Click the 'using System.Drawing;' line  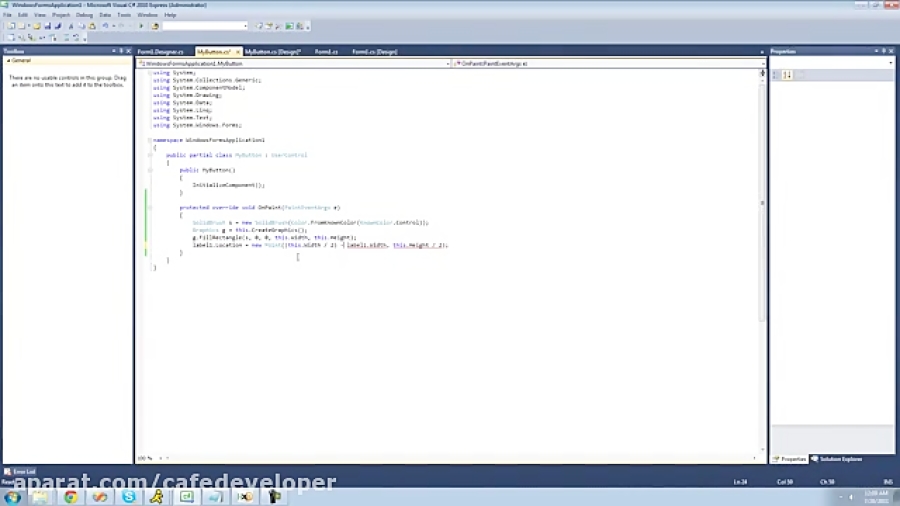point(187,95)
